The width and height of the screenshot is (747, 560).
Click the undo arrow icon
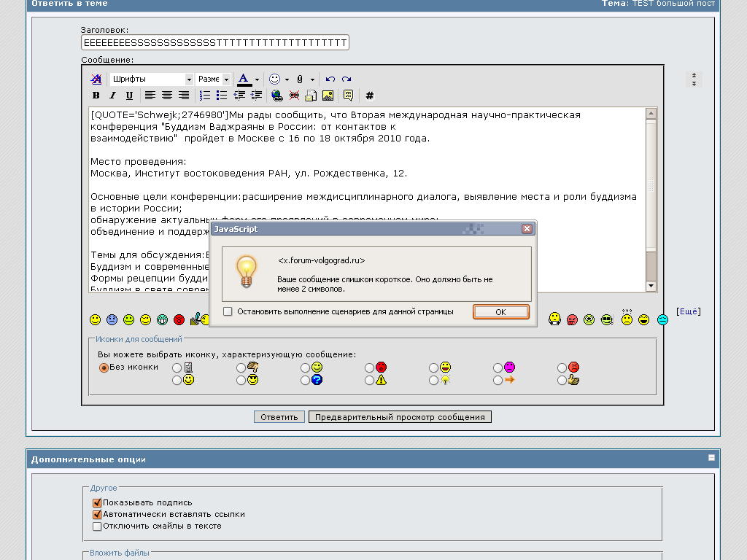click(330, 79)
